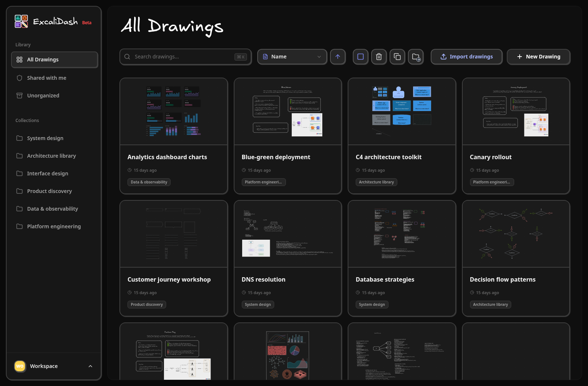Viewport: 588px width, 386px height.
Task: Open the Name sort dropdown
Action: (292, 57)
